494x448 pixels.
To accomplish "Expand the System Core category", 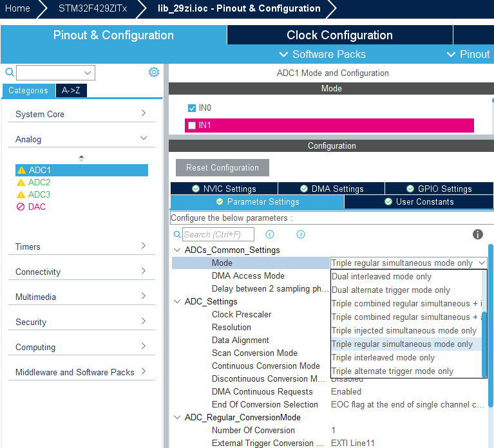I will (144, 113).
